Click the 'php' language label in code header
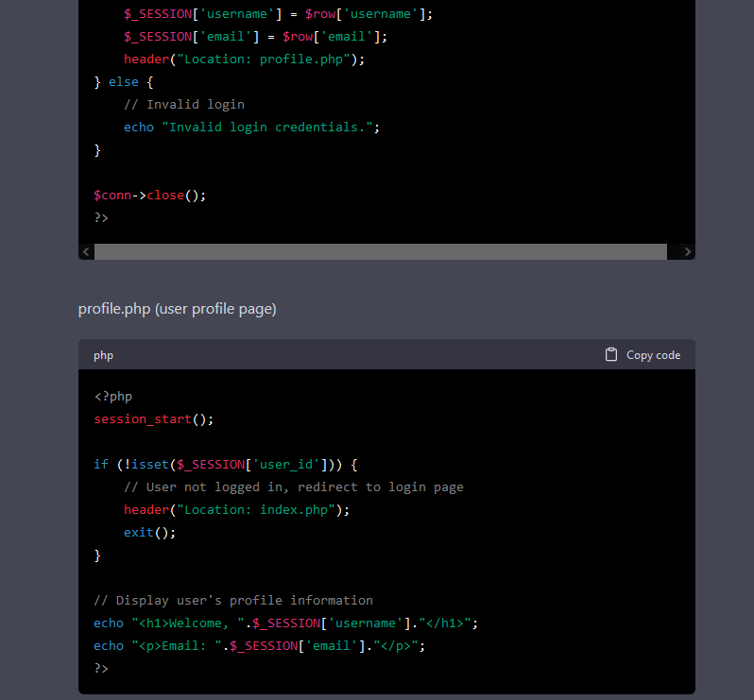Screen dimensions: 754x700 point(103,355)
